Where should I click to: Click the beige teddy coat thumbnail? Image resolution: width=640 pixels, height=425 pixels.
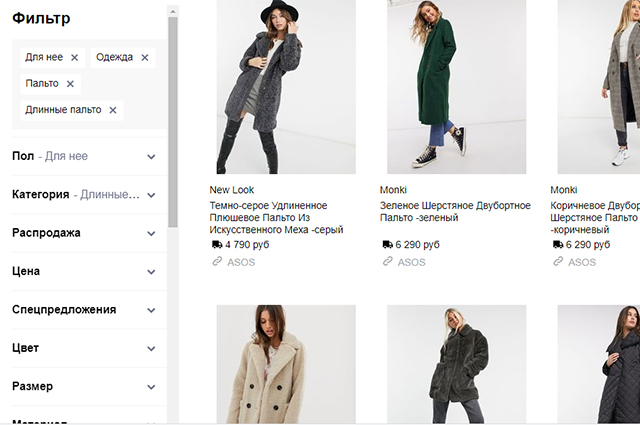pos(286,365)
